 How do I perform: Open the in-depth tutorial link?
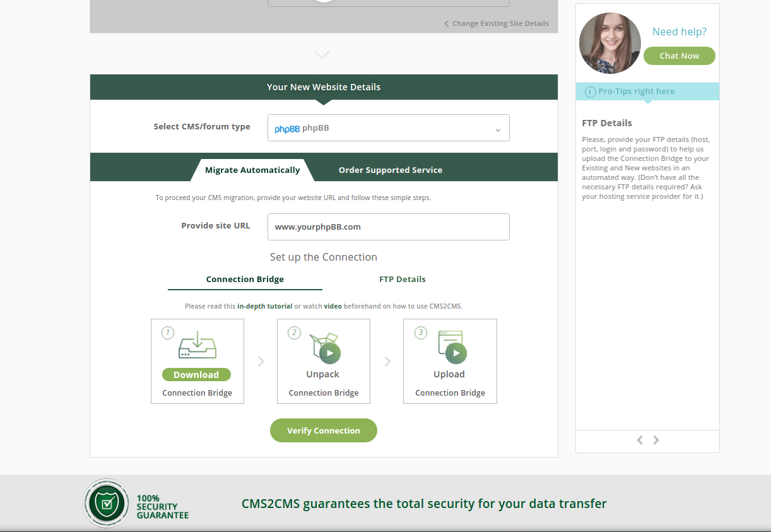[x=265, y=306]
